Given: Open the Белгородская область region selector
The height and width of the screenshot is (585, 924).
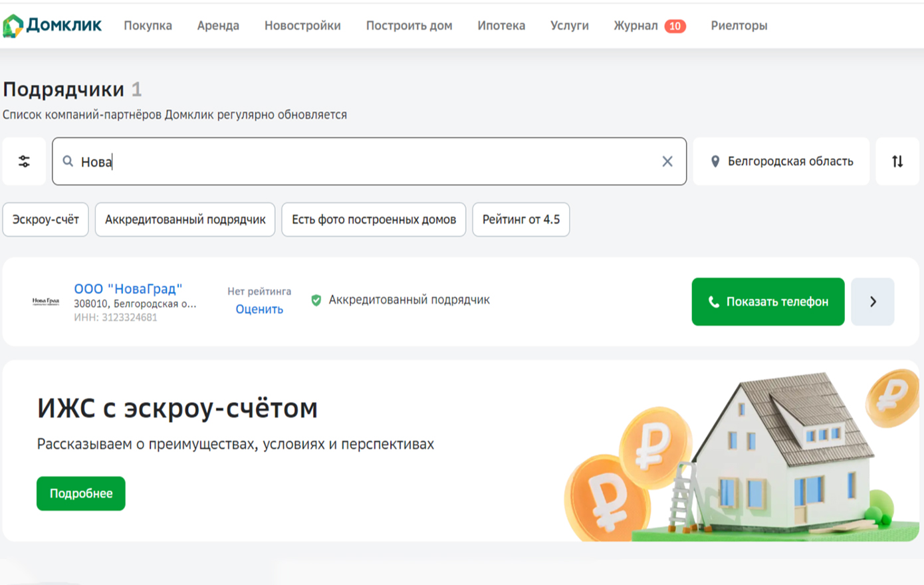Looking at the screenshot, I should [781, 162].
